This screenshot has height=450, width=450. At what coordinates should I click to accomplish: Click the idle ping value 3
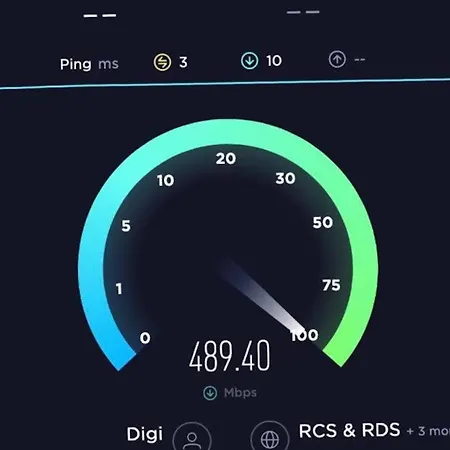(x=183, y=62)
